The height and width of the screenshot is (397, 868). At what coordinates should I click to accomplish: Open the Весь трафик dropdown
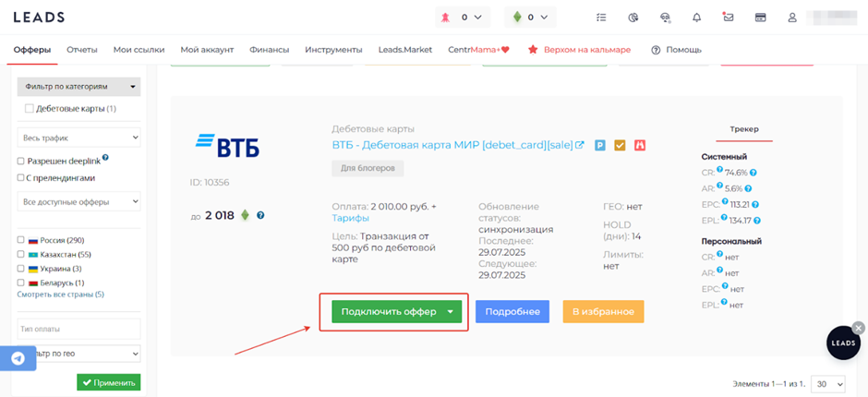78,138
